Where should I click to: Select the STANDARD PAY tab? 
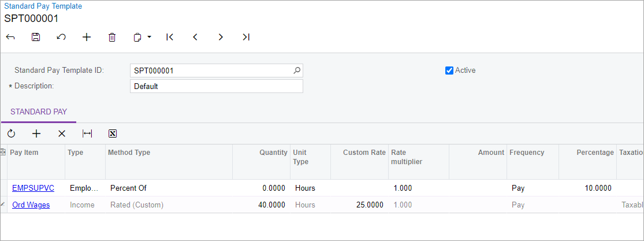(x=39, y=112)
